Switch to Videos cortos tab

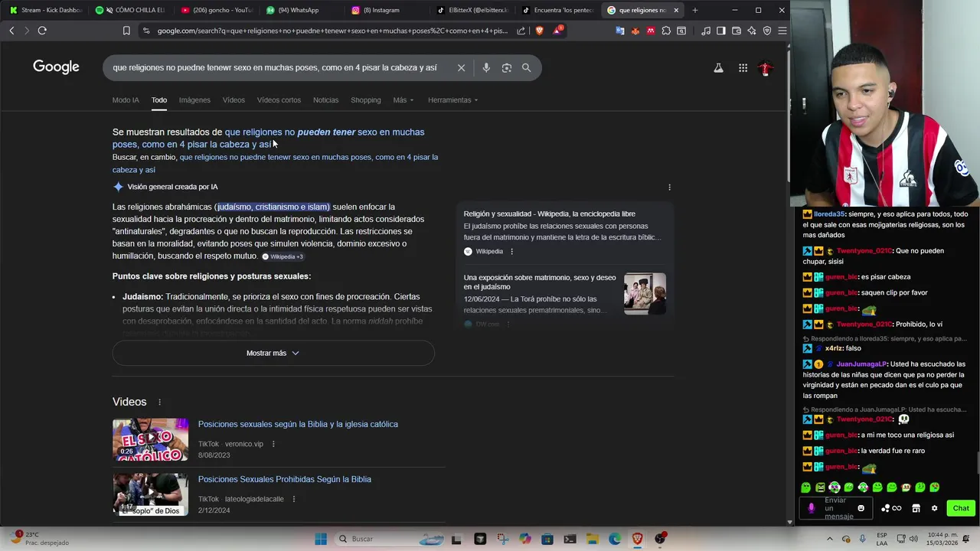coord(279,100)
